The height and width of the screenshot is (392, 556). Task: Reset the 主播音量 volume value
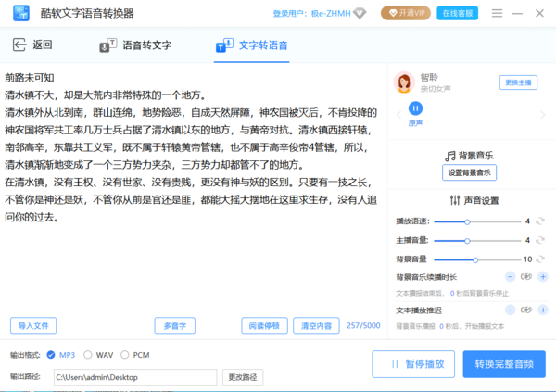(540, 241)
